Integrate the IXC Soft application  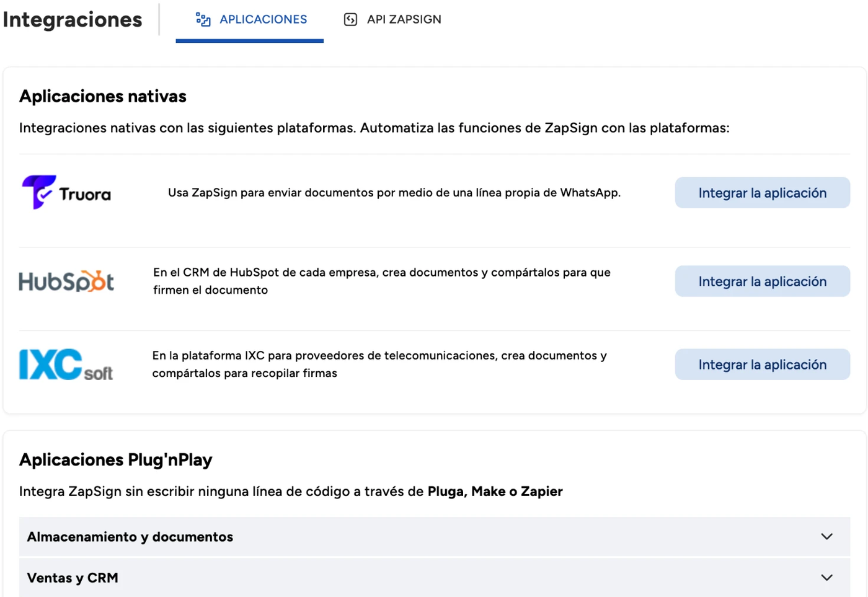762,365
